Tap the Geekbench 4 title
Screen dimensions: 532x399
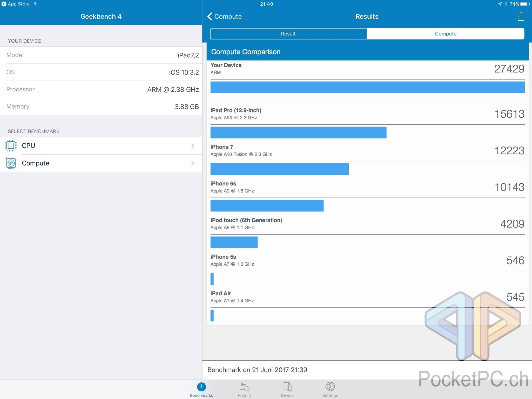pos(101,16)
